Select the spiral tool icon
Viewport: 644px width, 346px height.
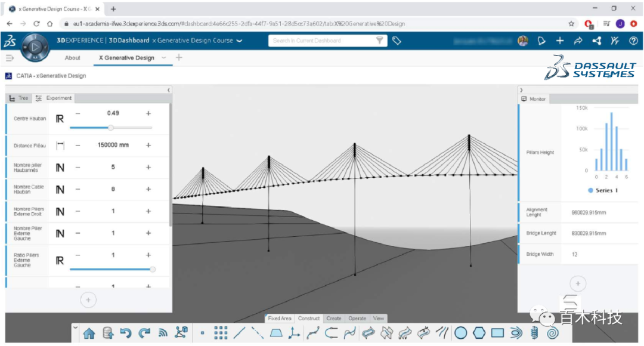[553, 333]
